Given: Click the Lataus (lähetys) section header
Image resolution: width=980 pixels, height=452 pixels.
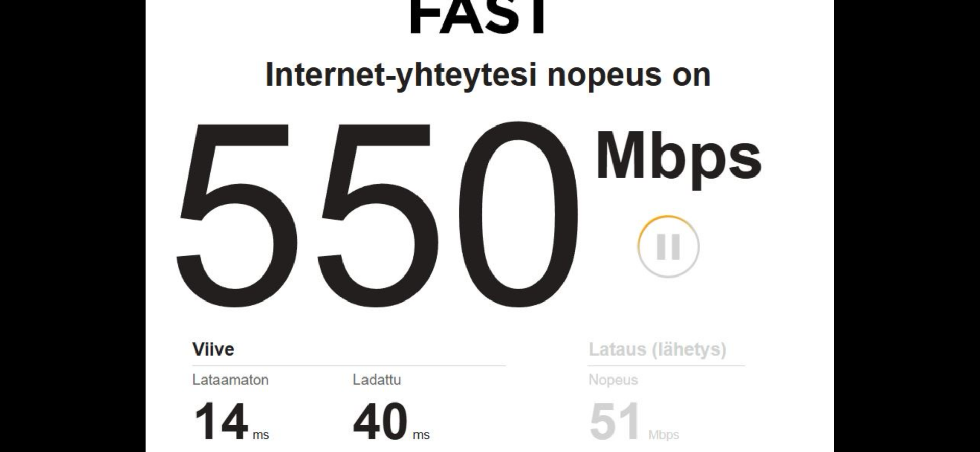Looking at the screenshot, I should click(x=657, y=349).
